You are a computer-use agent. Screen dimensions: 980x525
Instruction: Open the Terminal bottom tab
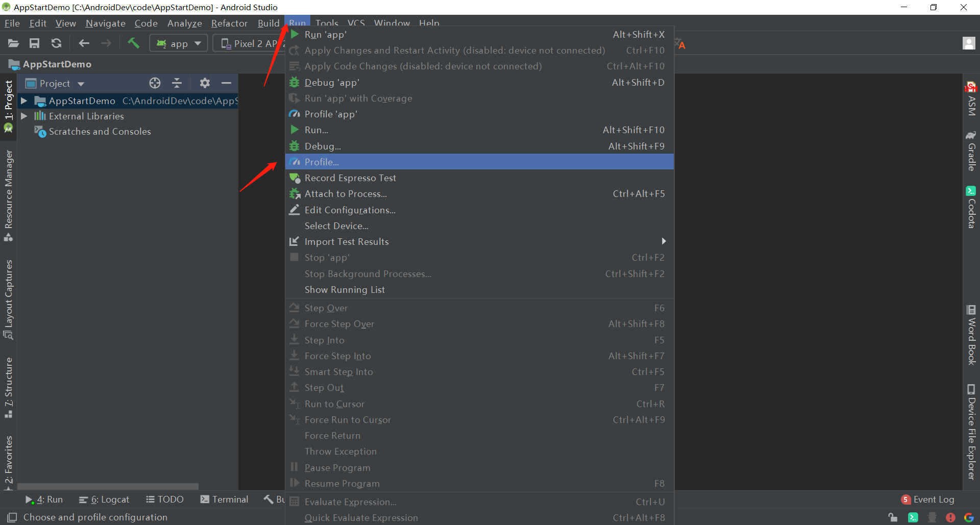point(225,499)
